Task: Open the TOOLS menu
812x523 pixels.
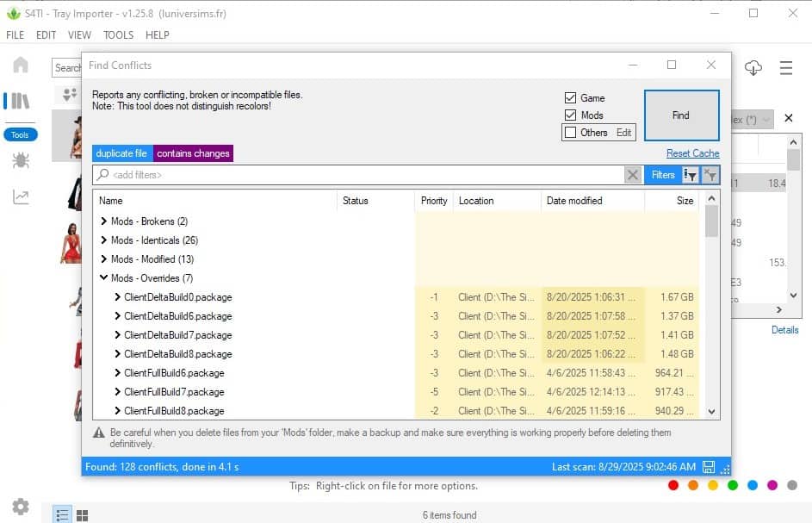Action: click(x=118, y=35)
